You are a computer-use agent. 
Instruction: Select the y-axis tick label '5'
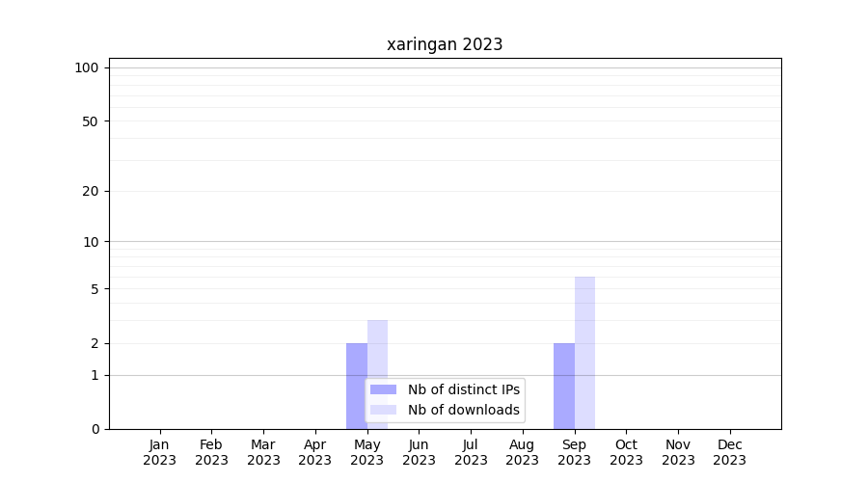(95, 289)
